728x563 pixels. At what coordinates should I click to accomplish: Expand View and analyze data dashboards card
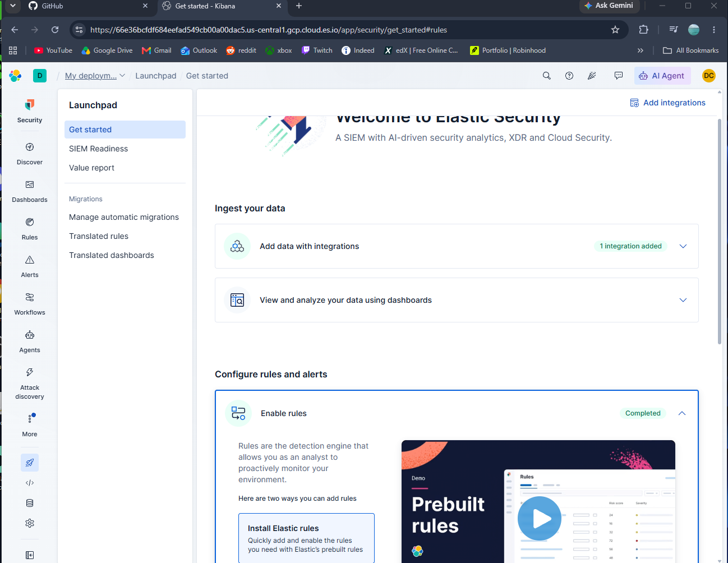[x=683, y=300]
